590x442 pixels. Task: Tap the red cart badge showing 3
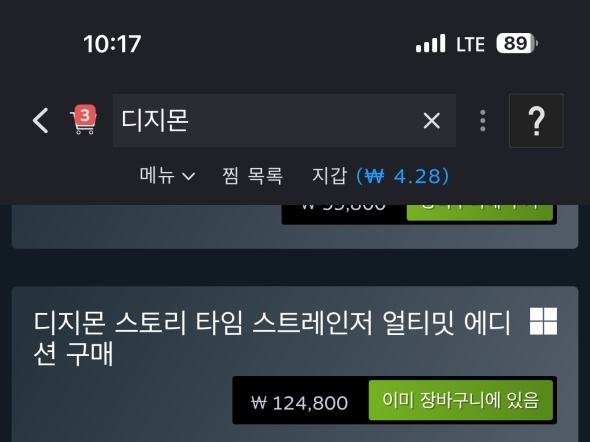click(x=85, y=115)
